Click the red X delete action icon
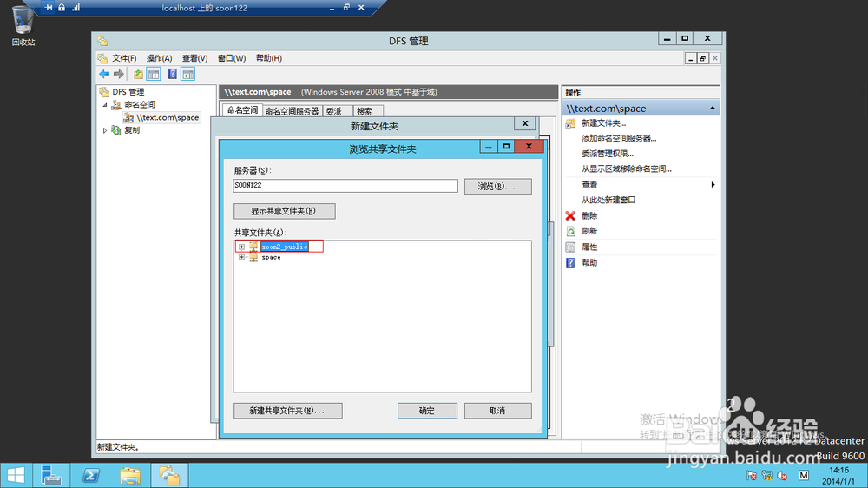 pyautogui.click(x=570, y=216)
